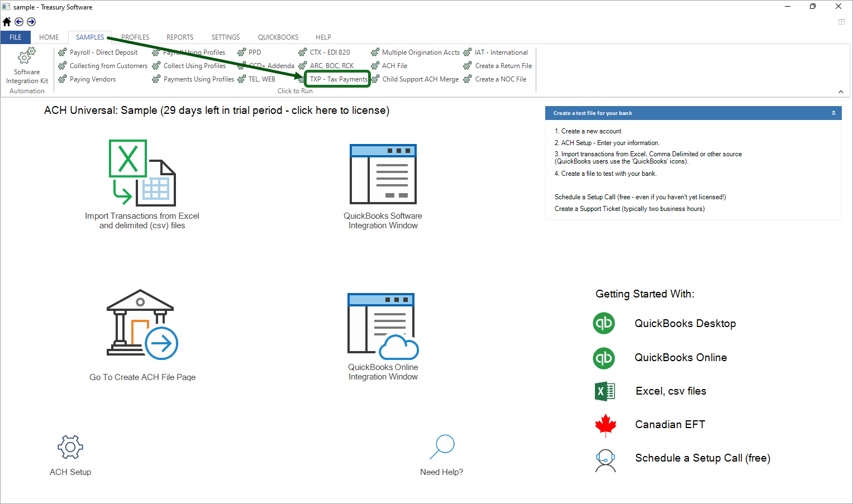Run the TEL, WEB sample

(256, 79)
